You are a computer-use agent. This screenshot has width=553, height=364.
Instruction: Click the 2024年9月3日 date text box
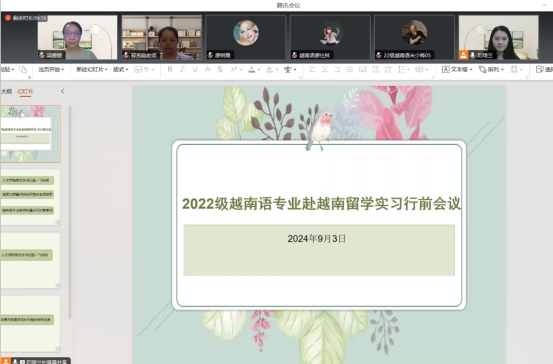[x=319, y=250]
